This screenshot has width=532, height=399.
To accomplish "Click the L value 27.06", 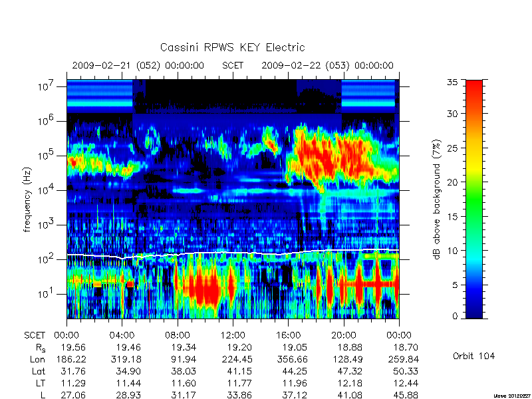I will (73, 395).
